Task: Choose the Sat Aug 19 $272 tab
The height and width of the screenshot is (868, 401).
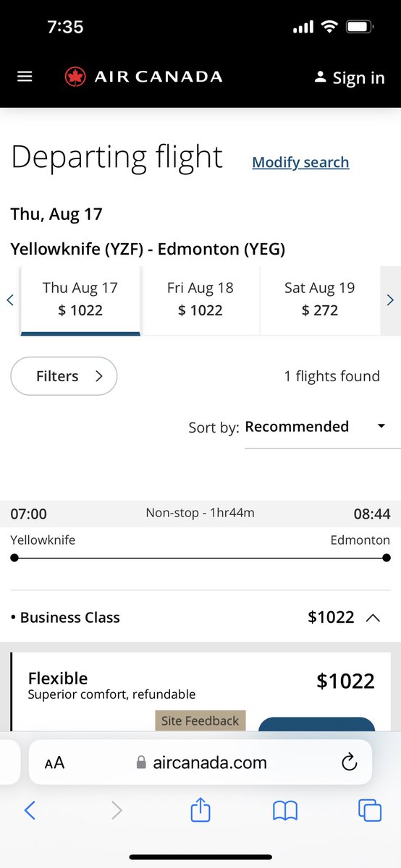Action: coord(320,299)
